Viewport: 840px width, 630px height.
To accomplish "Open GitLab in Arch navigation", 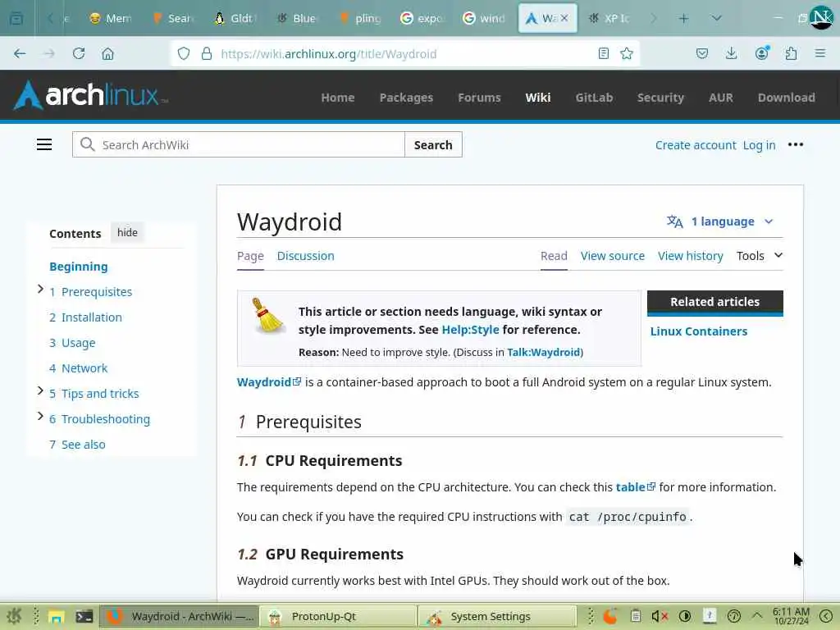I will [594, 98].
